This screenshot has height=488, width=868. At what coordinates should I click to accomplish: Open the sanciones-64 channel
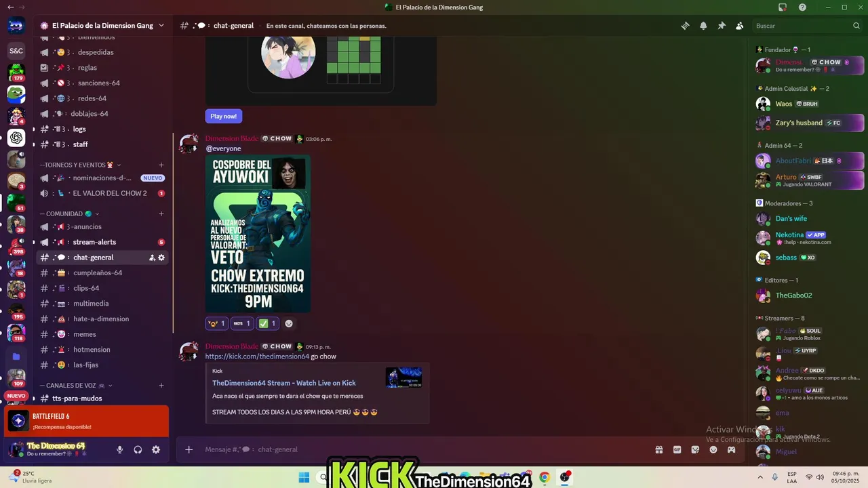[102, 83]
